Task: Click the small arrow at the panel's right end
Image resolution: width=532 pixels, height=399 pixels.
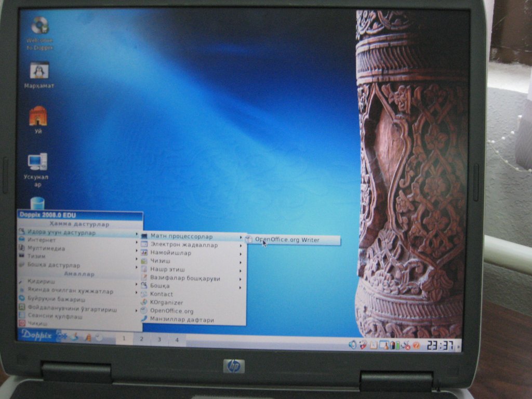Action: pos(458,347)
